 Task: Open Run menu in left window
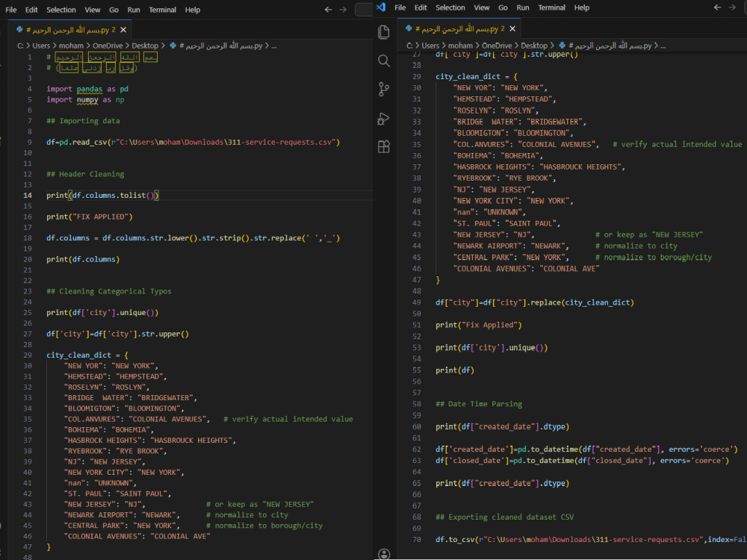pos(134,10)
